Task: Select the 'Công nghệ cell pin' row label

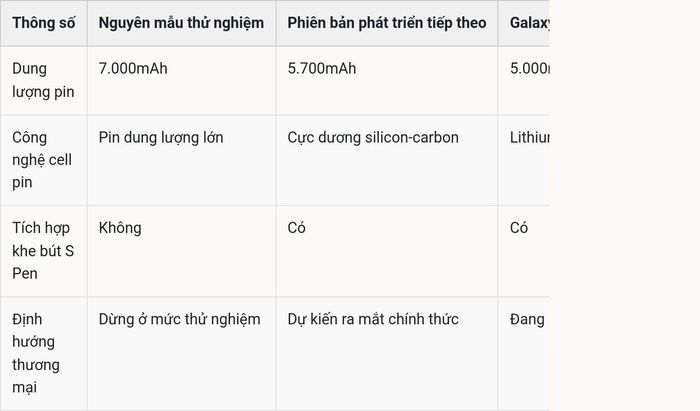Action: pyautogui.click(x=42, y=160)
